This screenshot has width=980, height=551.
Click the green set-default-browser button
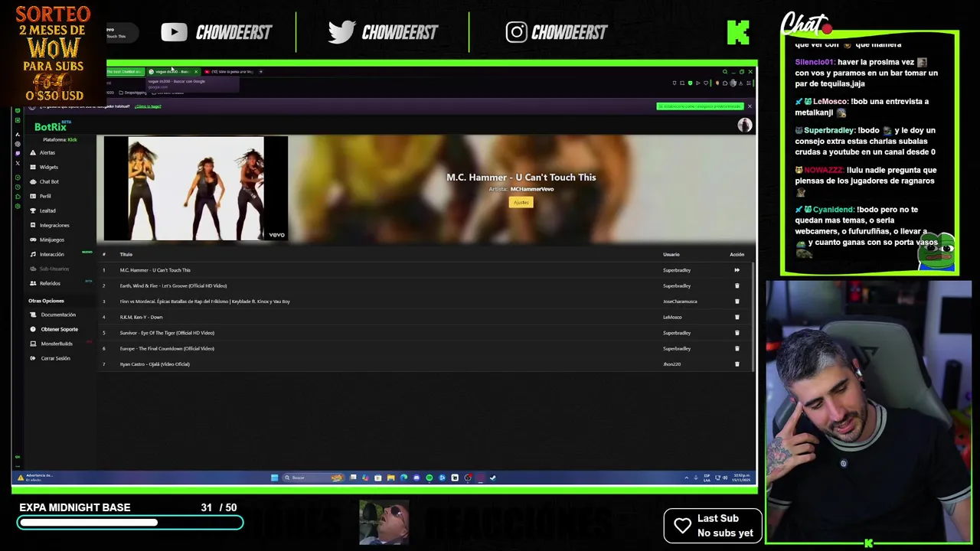[700, 106]
